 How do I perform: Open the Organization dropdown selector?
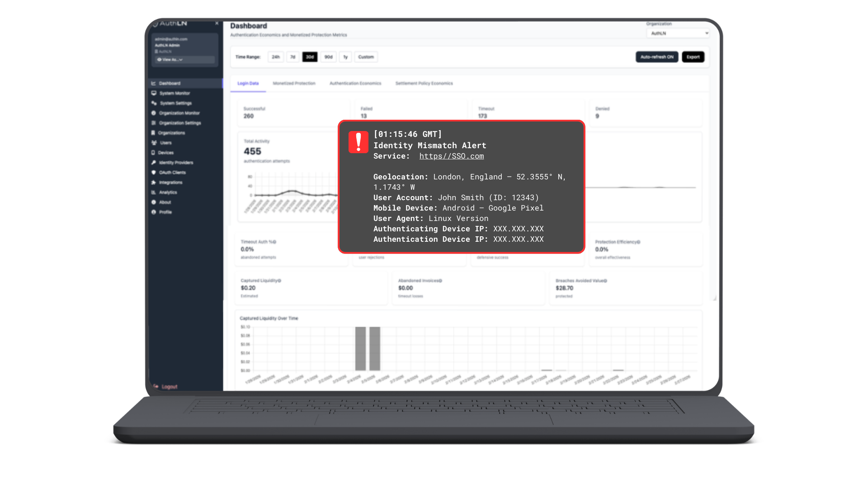[678, 33]
